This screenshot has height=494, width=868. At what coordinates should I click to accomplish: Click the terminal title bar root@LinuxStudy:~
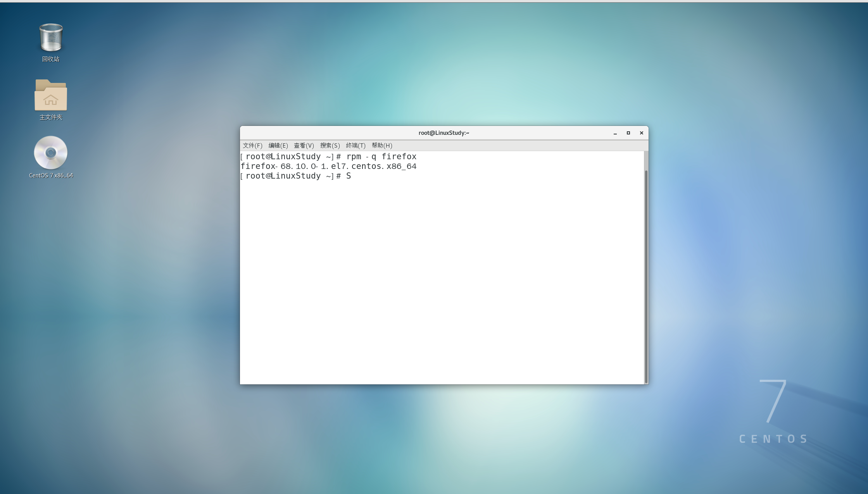(444, 133)
